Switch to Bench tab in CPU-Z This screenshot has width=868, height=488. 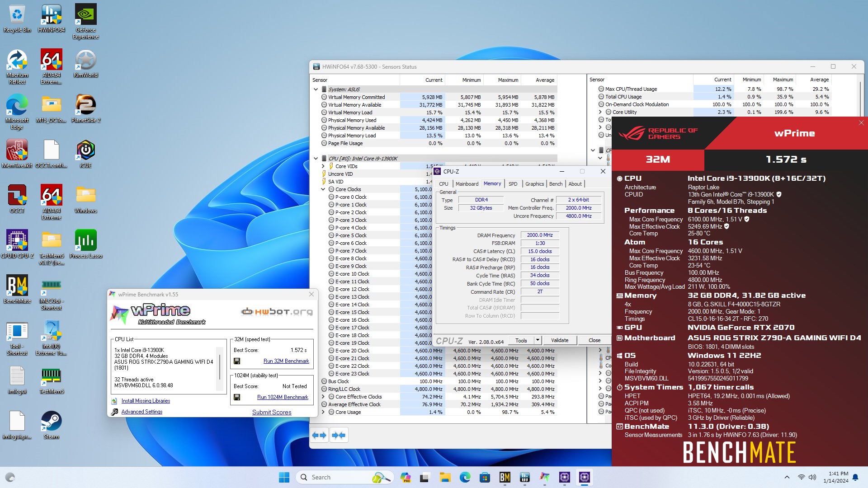(556, 184)
